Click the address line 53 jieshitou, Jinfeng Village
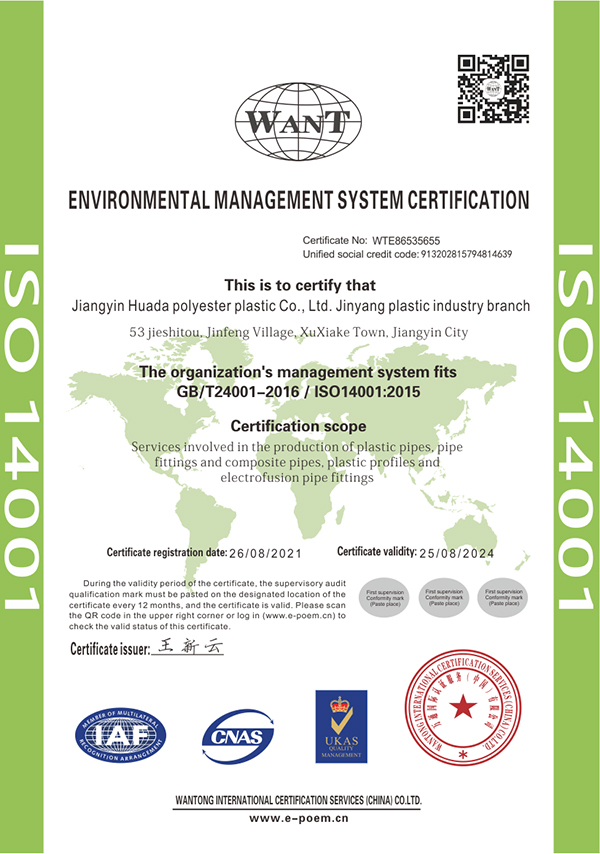The width and height of the screenshot is (600, 854). (x=299, y=332)
